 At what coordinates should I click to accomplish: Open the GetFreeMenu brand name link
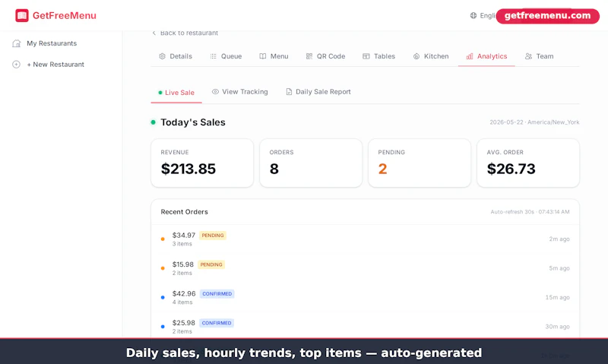tap(65, 15)
